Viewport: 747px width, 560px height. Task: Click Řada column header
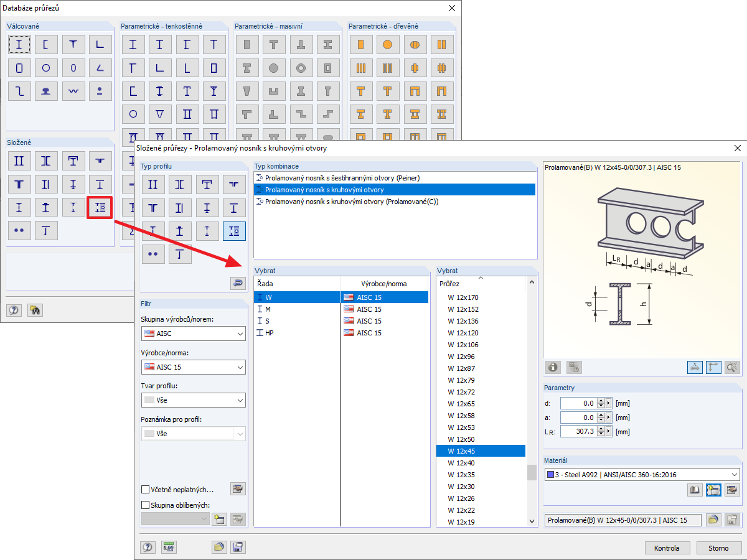click(298, 283)
